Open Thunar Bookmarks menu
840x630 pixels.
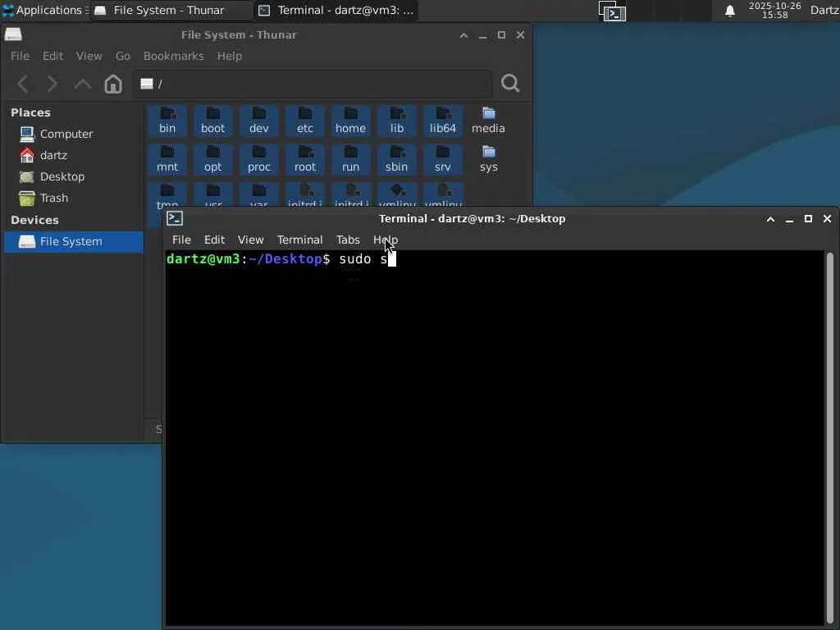(174, 56)
